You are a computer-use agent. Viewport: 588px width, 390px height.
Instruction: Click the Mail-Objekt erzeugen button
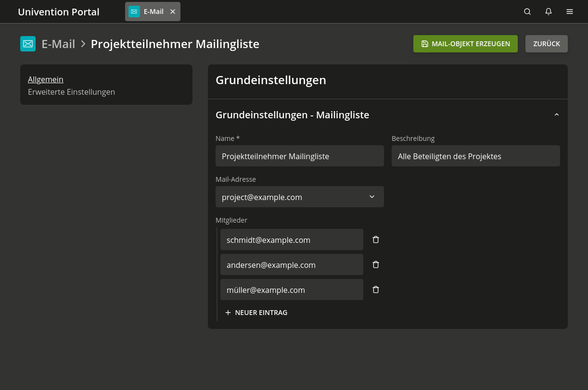click(x=465, y=44)
